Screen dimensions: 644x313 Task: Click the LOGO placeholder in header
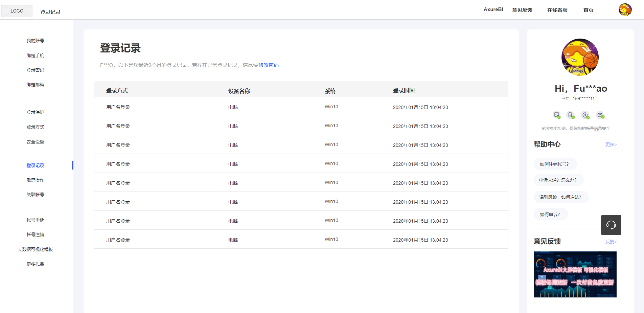click(x=17, y=11)
